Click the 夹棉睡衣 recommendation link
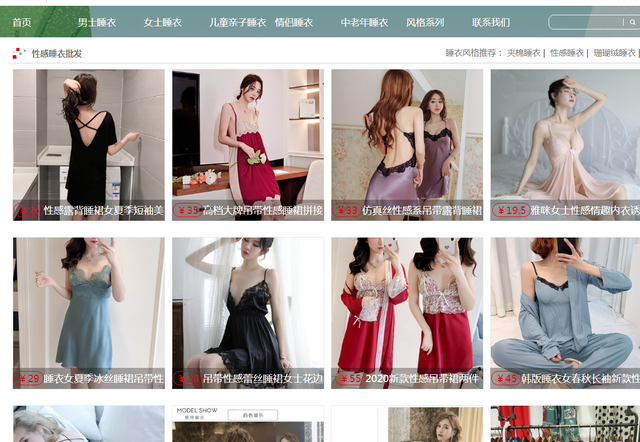The image size is (640, 442). [523, 53]
